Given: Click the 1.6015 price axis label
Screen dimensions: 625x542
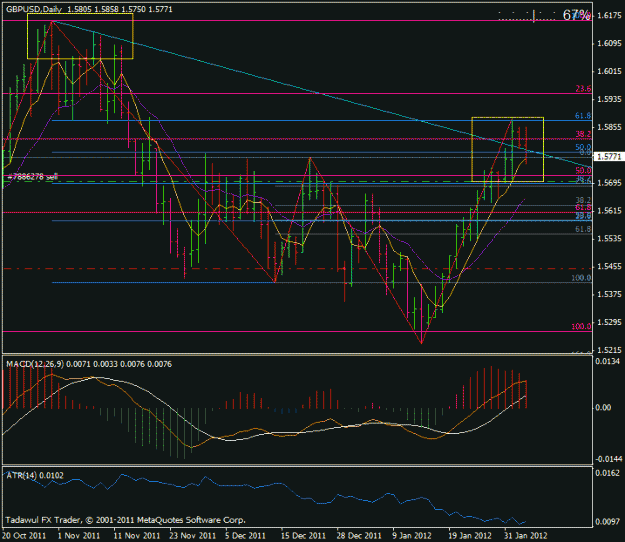Looking at the screenshot, I should tap(609, 71).
